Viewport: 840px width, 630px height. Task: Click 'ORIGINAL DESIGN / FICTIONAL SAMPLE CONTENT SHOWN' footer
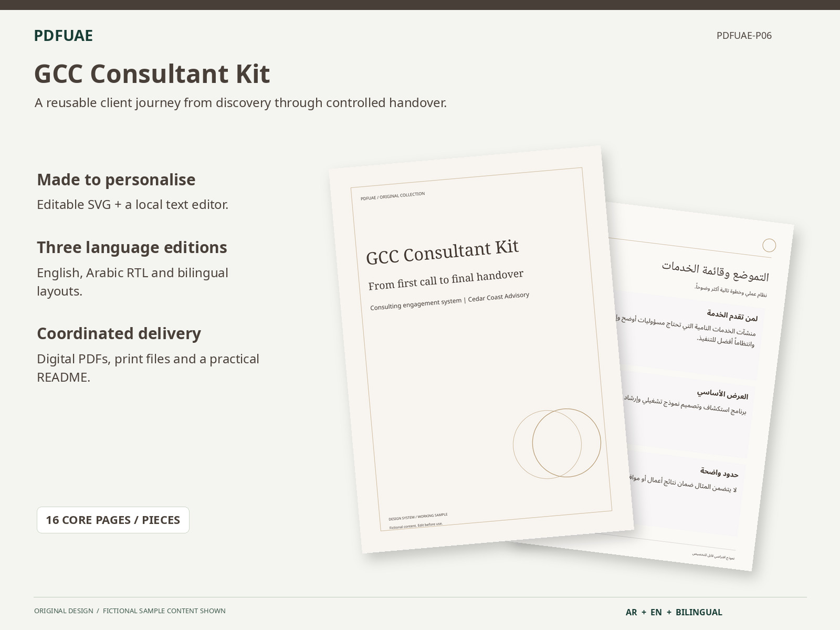(x=130, y=611)
